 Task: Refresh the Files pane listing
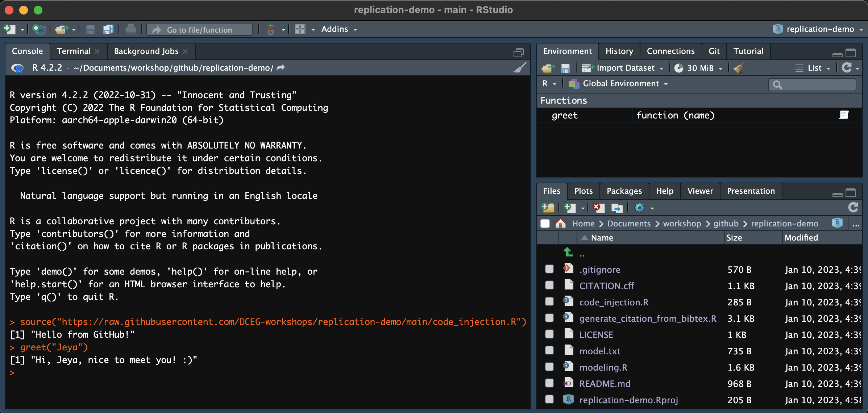click(853, 207)
